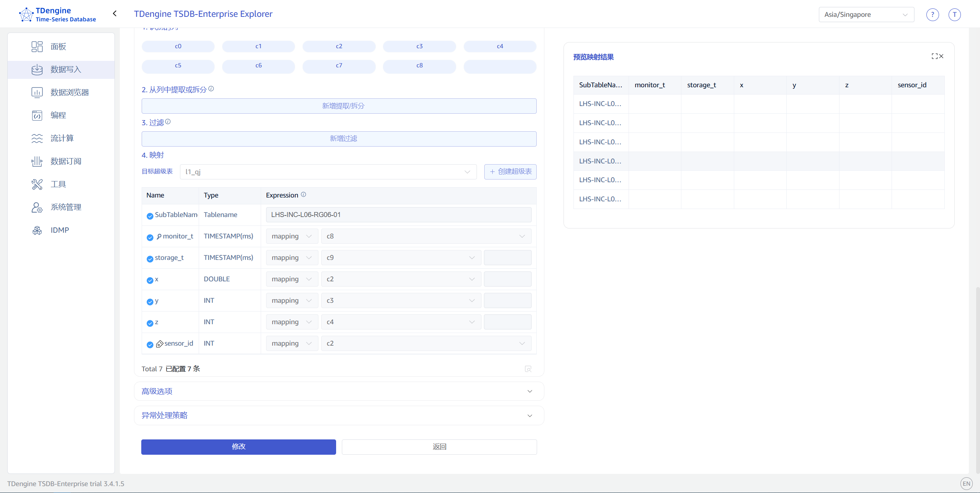
Task: Click the help question mark icon
Action: pyautogui.click(x=933, y=15)
